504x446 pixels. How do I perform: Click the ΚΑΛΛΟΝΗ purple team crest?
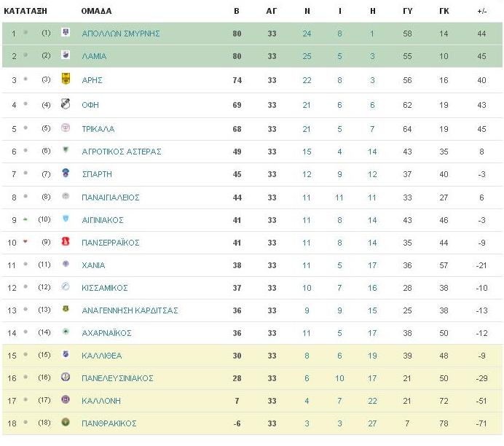[x=66, y=399]
